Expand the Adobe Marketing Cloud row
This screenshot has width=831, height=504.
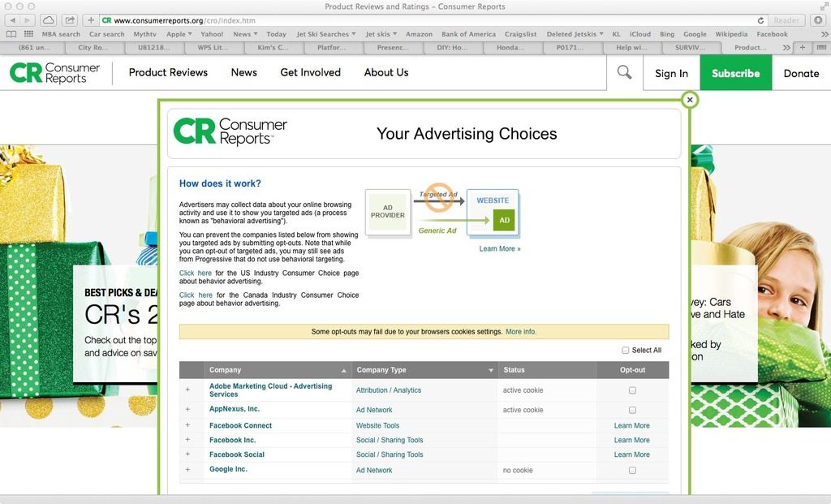click(187, 390)
